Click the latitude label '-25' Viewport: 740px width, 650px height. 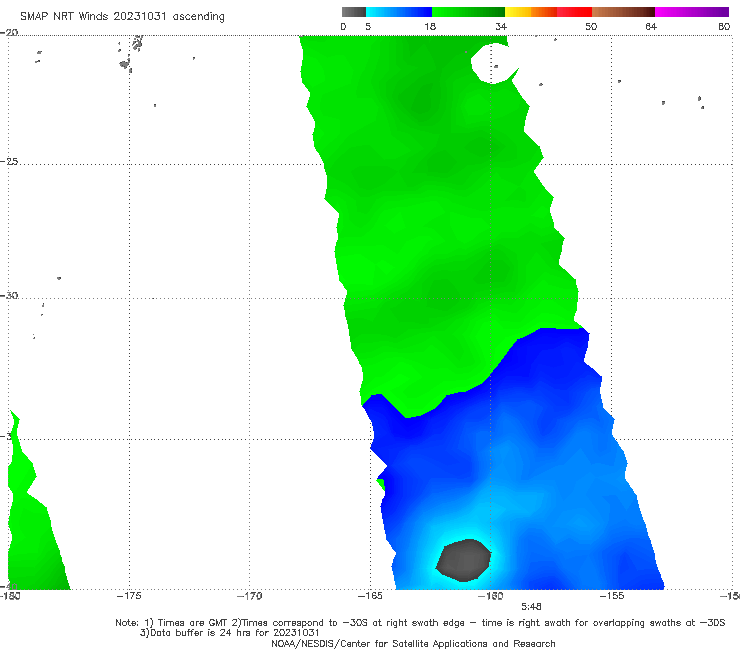point(9,161)
